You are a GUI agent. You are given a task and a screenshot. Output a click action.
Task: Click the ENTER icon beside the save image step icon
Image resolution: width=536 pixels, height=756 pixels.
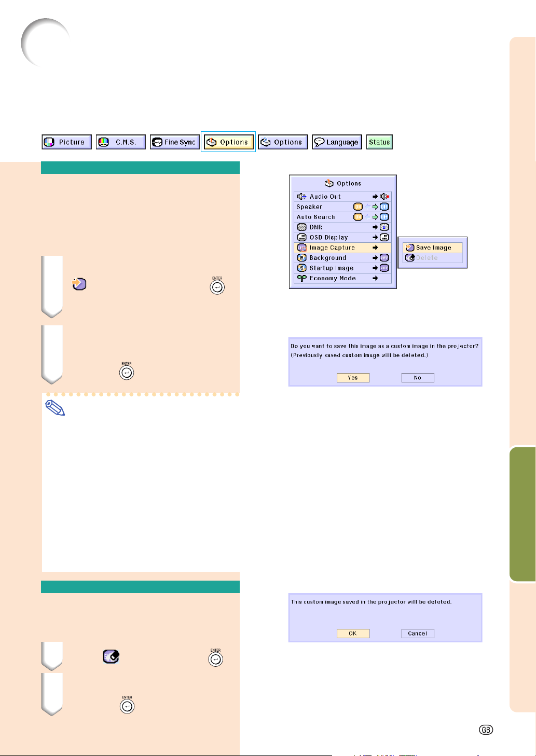tap(217, 286)
